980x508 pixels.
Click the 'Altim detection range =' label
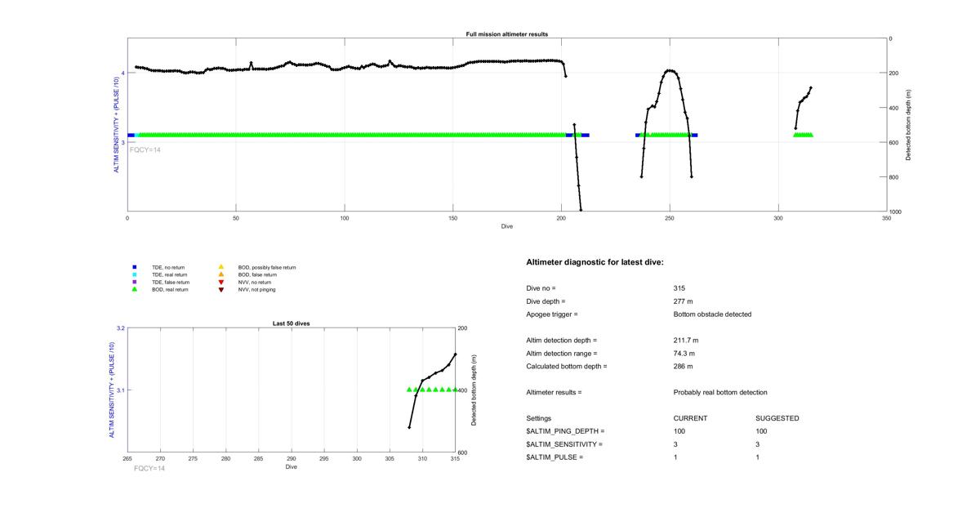(562, 354)
